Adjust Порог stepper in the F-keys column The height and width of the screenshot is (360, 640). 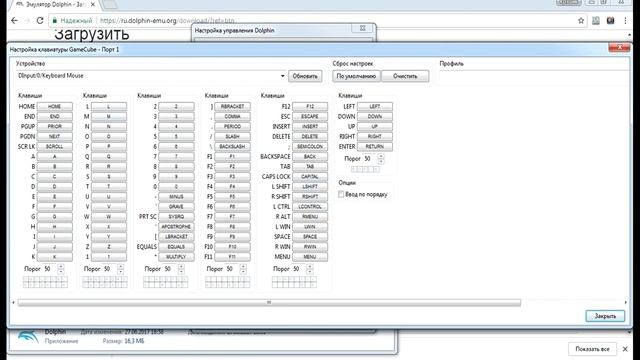point(243,269)
